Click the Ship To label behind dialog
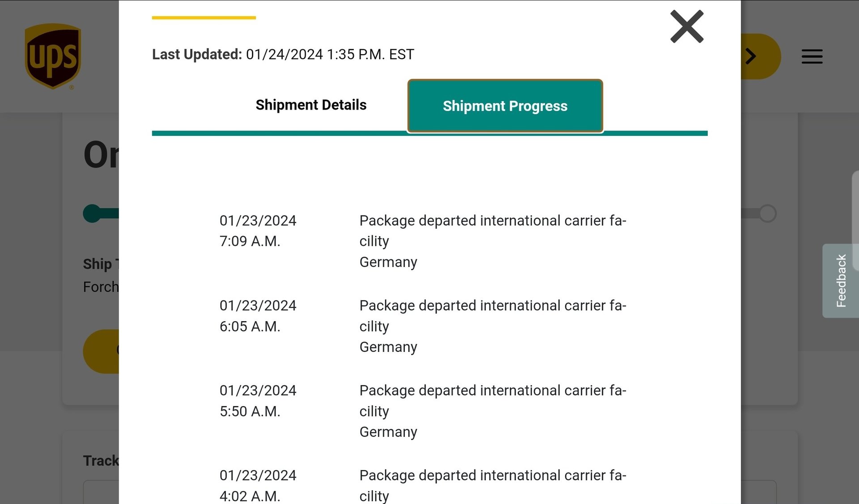This screenshot has width=859, height=504. (101, 264)
